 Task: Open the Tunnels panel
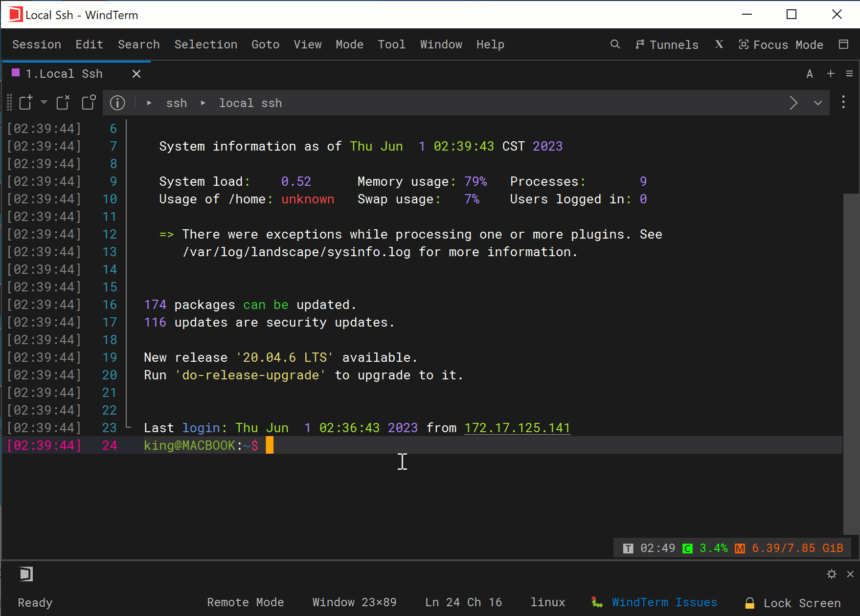tap(667, 44)
